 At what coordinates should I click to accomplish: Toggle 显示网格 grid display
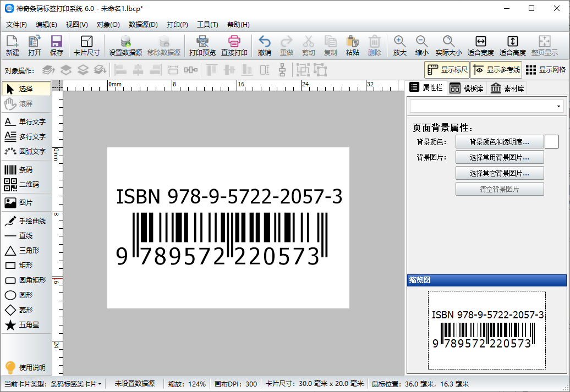[545, 70]
